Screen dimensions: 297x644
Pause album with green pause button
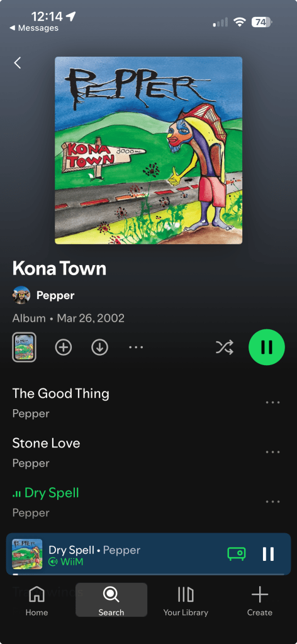tap(267, 347)
